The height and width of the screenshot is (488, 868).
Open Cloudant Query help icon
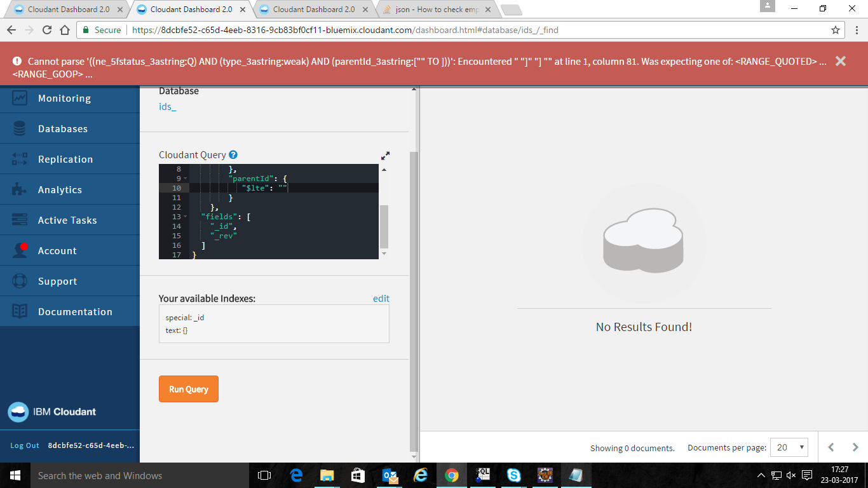[233, 154]
